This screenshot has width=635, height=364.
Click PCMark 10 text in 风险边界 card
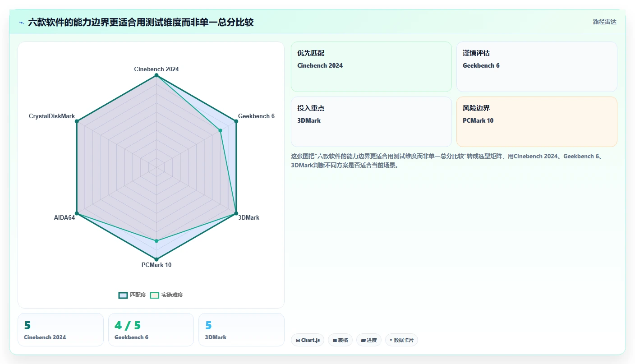tap(478, 120)
